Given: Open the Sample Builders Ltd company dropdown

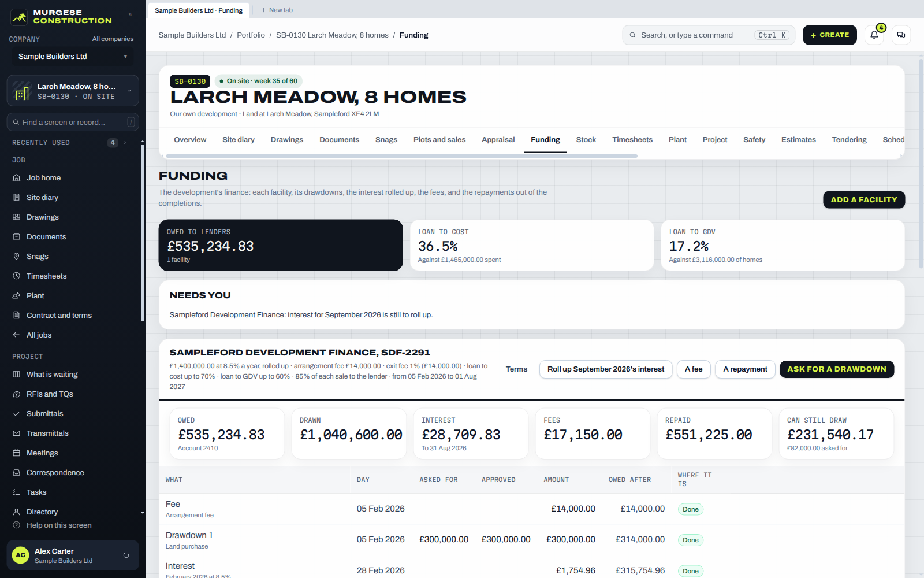Looking at the screenshot, I should (73, 57).
